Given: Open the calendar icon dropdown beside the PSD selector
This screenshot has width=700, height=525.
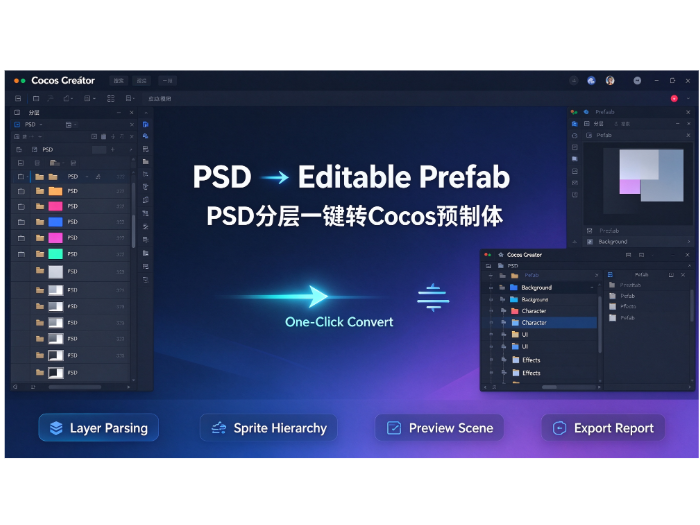Looking at the screenshot, I should tap(71, 125).
